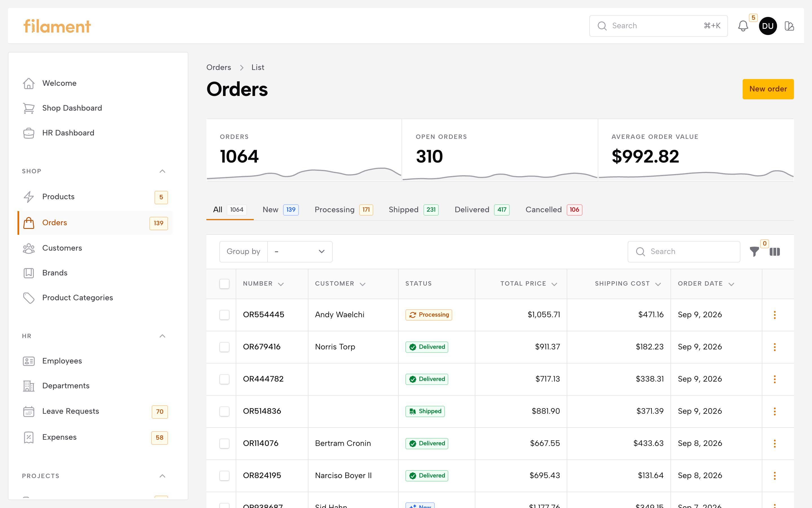Switch to the New orders tab
This screenshot has height=508, width=812.
click(x=281, y=210)
